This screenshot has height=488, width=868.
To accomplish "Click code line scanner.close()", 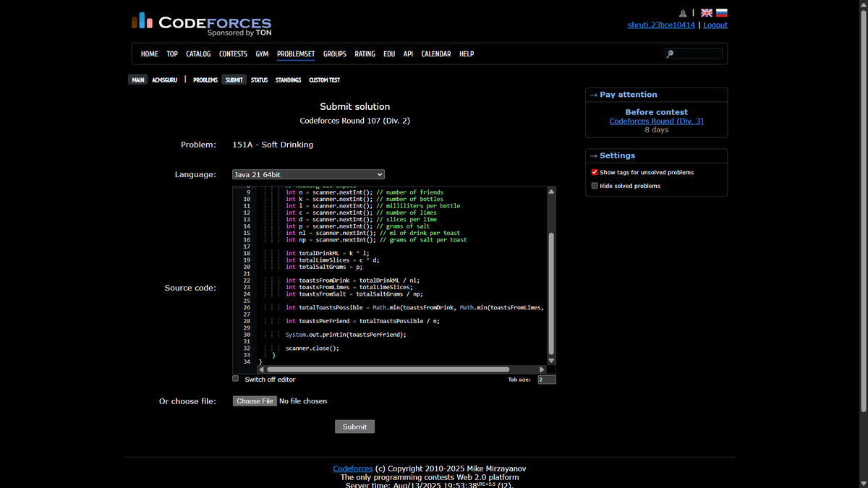I will pyautogui.click(x=312, y=348).
